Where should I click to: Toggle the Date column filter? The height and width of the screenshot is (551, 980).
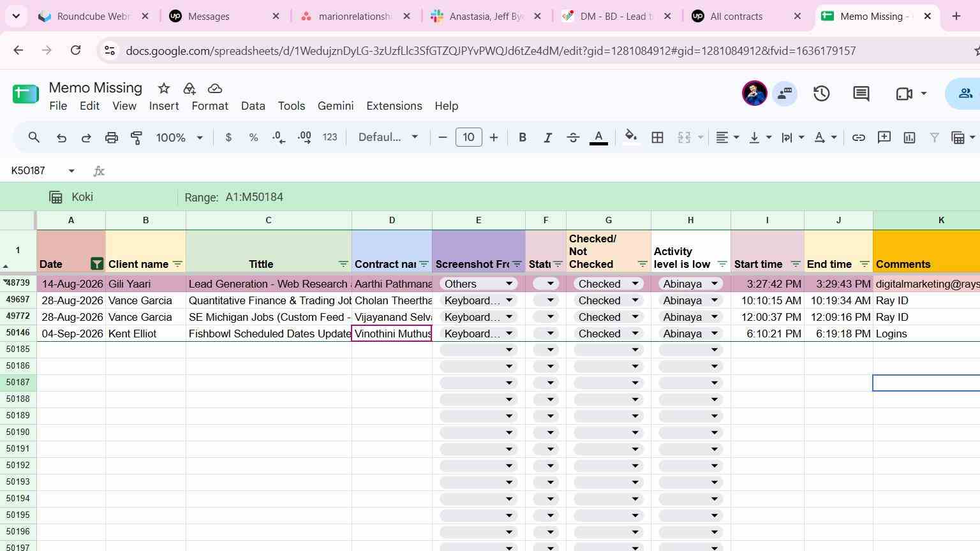[x=97, y=263]
